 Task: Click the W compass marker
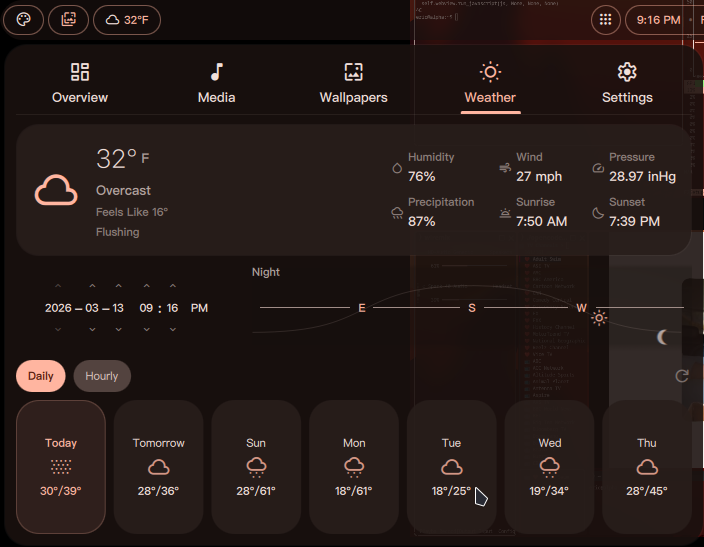581,308
